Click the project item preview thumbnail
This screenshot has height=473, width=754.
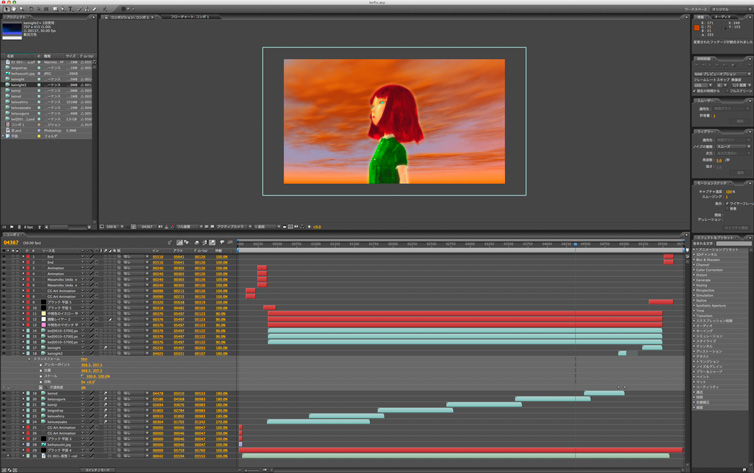pos(12,30)
